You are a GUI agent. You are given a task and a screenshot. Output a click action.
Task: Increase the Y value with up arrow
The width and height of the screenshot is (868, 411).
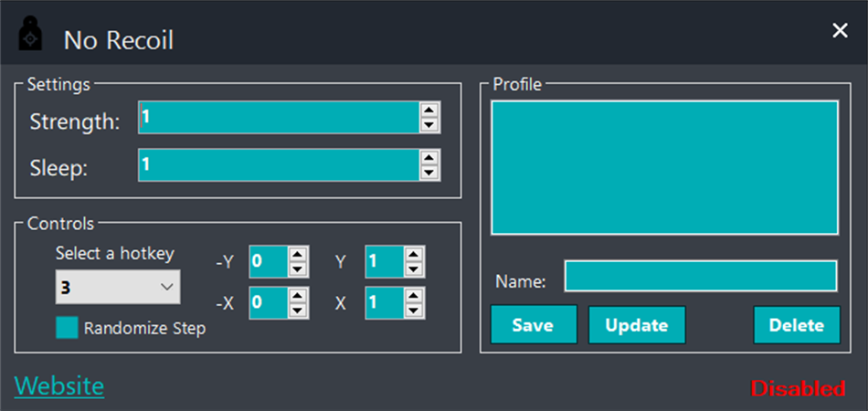coord(414,254)
